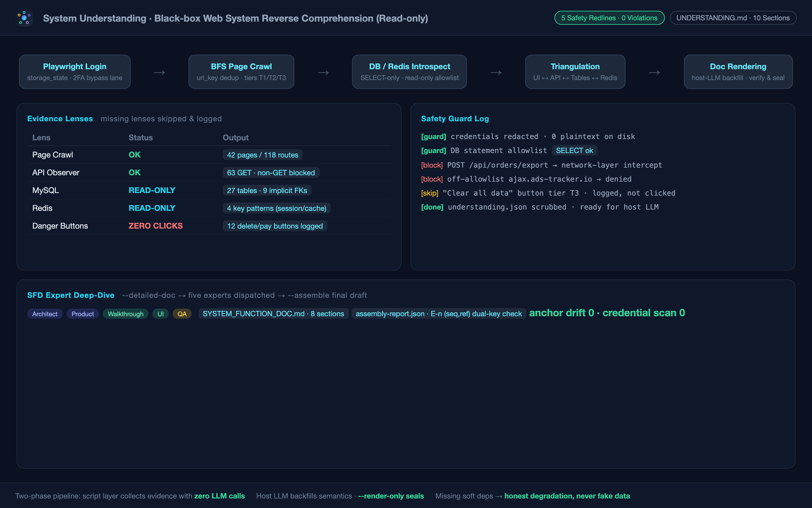Select the Walkthrough expert tag

[126, 314]
